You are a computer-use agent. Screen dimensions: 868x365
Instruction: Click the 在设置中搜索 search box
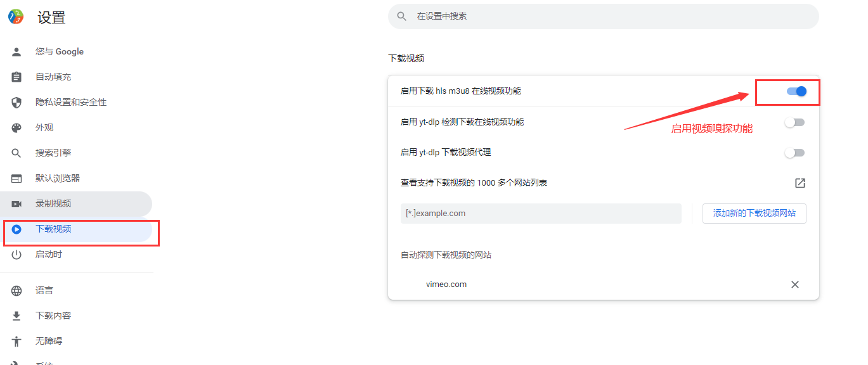(602, 16)
